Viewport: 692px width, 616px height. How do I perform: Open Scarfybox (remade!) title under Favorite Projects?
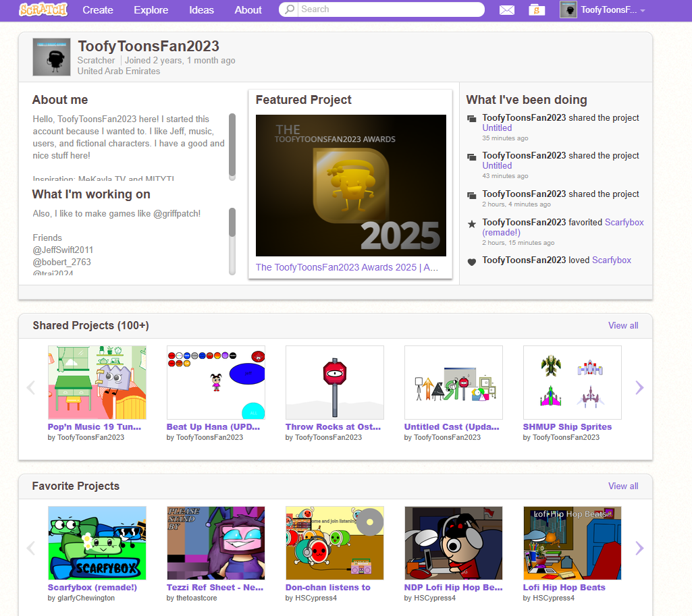pyautogui.click(x=92, y=588)
